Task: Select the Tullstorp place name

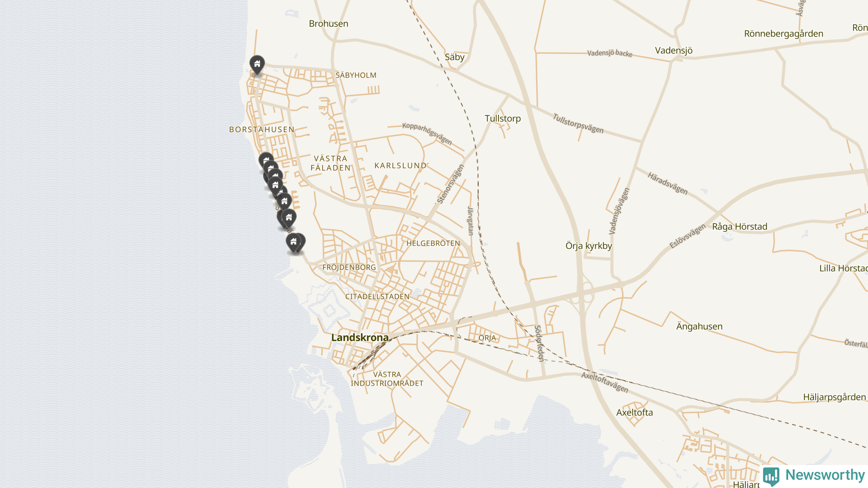Action: coord(502,119)
